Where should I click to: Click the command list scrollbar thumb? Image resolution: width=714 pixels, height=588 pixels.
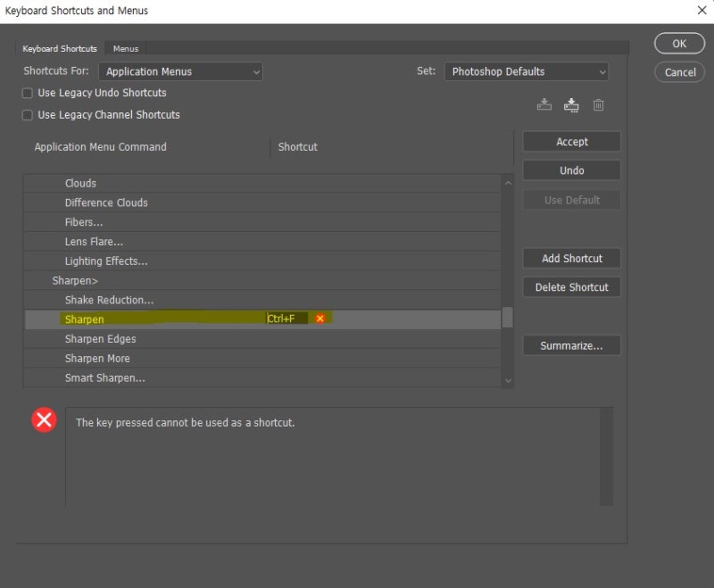point(507,318)
